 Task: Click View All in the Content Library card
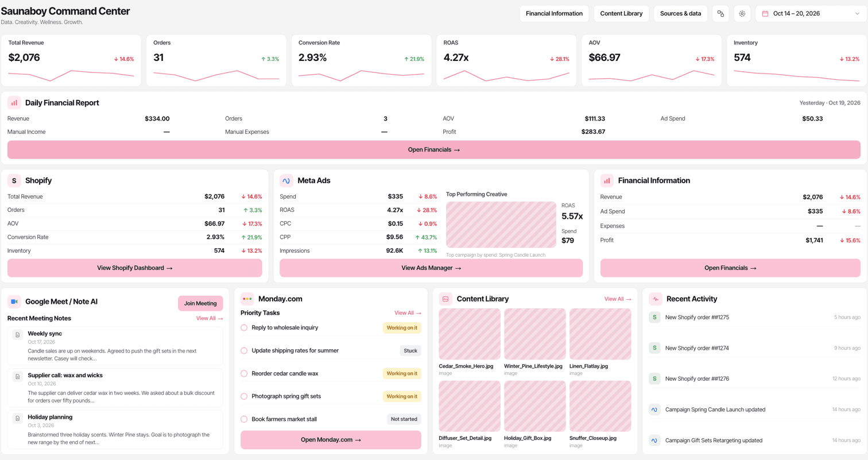pos(618,299)
